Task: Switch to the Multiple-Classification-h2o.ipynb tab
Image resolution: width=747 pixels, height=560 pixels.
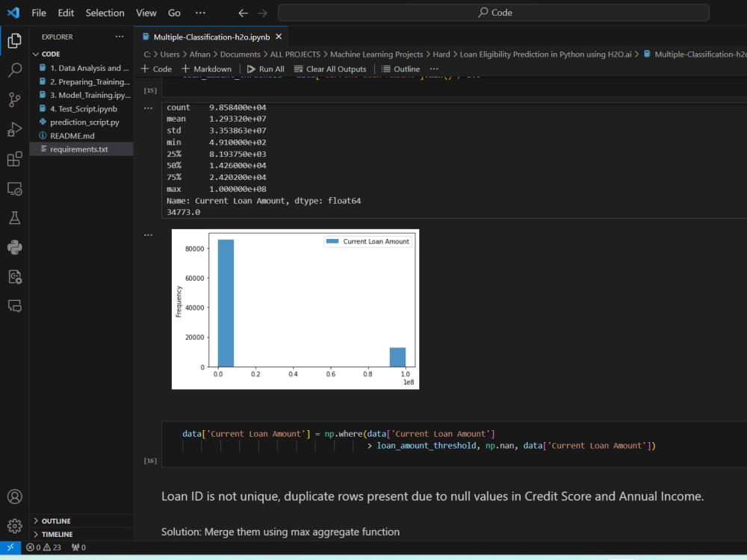Action: point(211,36)
